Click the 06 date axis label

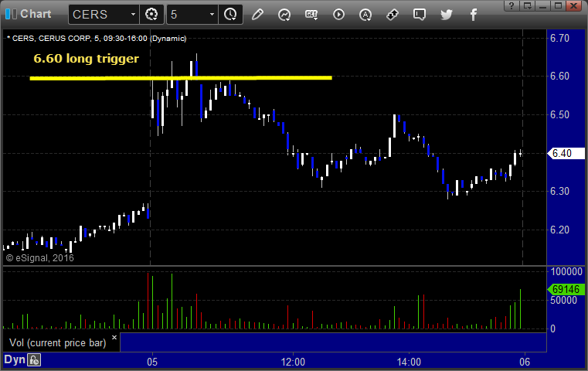tap(525, 362)
